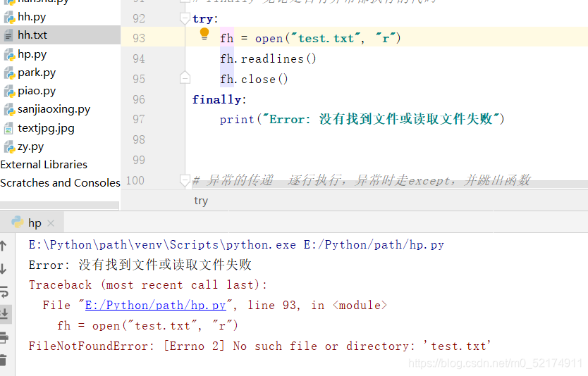Open zy.py in project tree
The width and height of the screenshot is (588, 376).
pos(30,146)
